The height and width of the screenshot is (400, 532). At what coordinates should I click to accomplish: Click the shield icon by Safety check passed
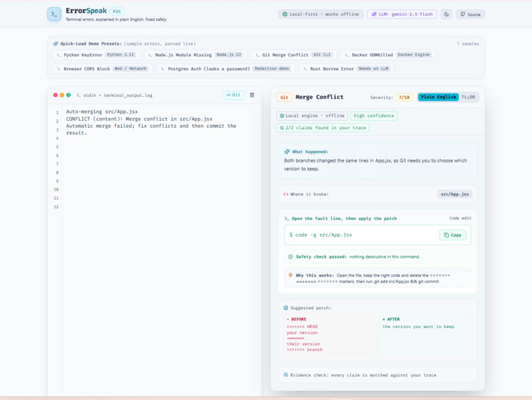(x=291, y=257)
